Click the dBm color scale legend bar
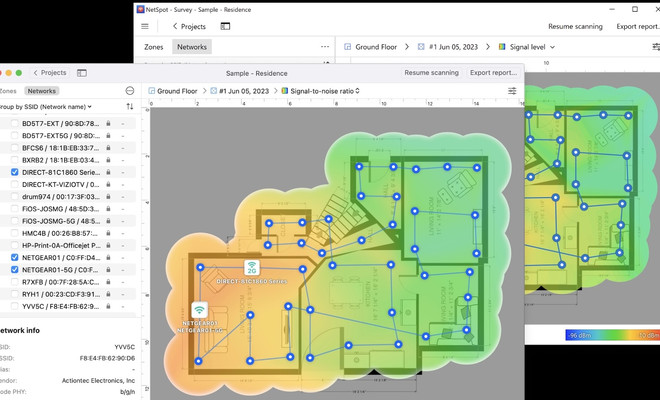 pyautogui.click(x=613, y=335)
